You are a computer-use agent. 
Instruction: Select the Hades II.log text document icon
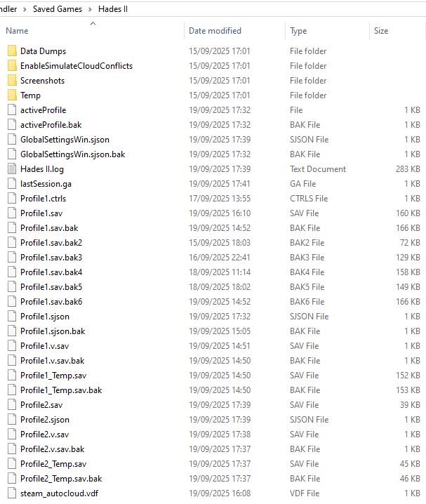coord(12,168)
